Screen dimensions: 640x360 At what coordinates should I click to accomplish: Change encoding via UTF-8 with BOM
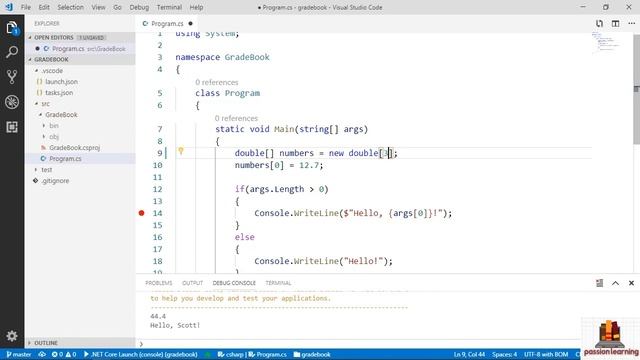point(546,354)
